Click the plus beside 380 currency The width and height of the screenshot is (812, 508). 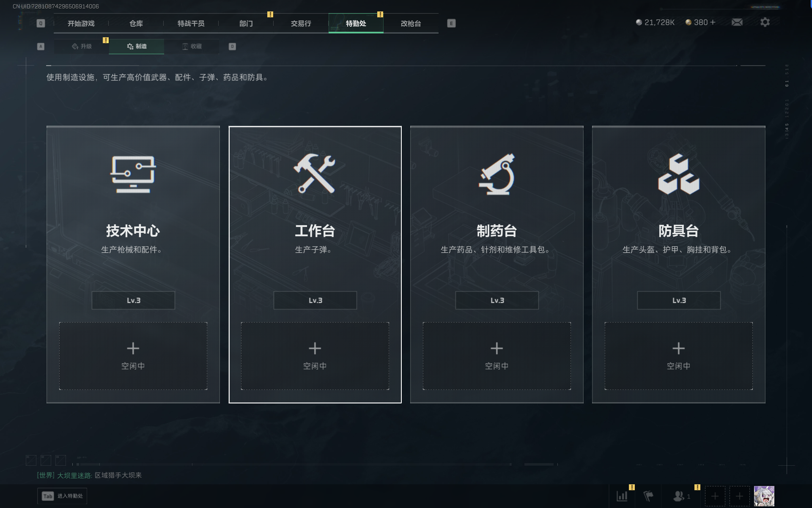[x=713, y=22]
